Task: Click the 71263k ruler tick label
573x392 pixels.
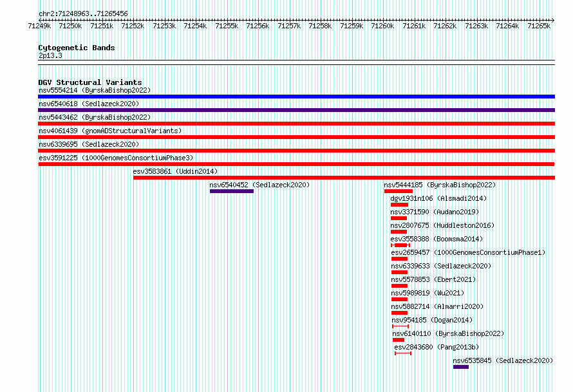Action: click(476, 26)
